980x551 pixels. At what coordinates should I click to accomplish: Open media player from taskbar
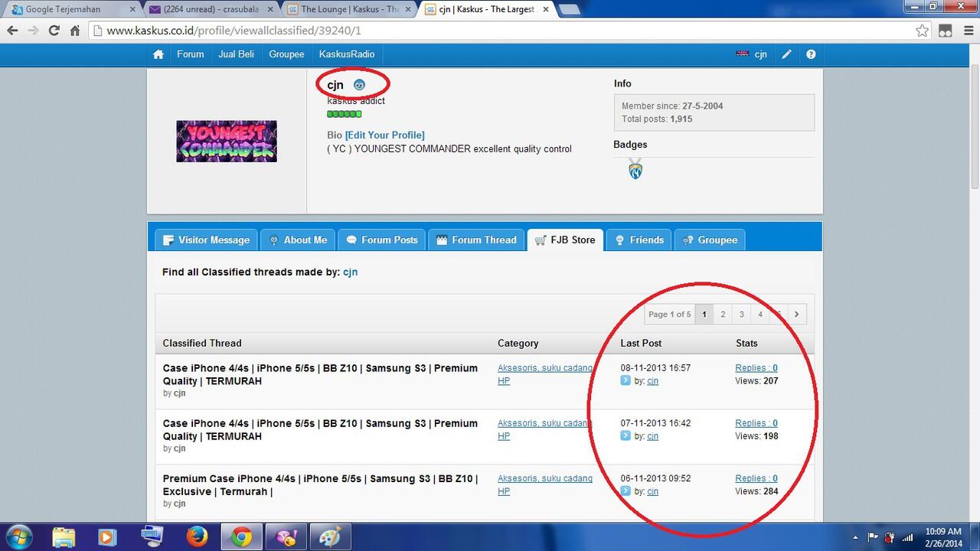click(107, 537)
